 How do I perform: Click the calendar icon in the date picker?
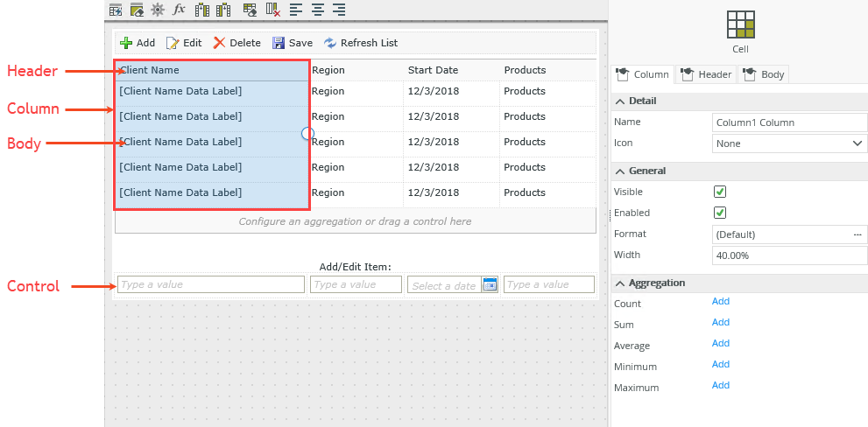pos(490,284)
